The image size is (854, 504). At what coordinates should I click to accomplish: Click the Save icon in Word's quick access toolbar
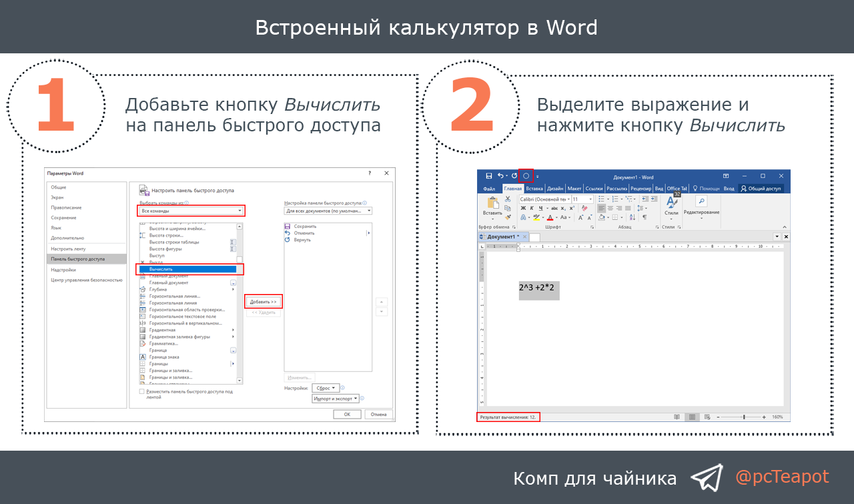[489, 176]
